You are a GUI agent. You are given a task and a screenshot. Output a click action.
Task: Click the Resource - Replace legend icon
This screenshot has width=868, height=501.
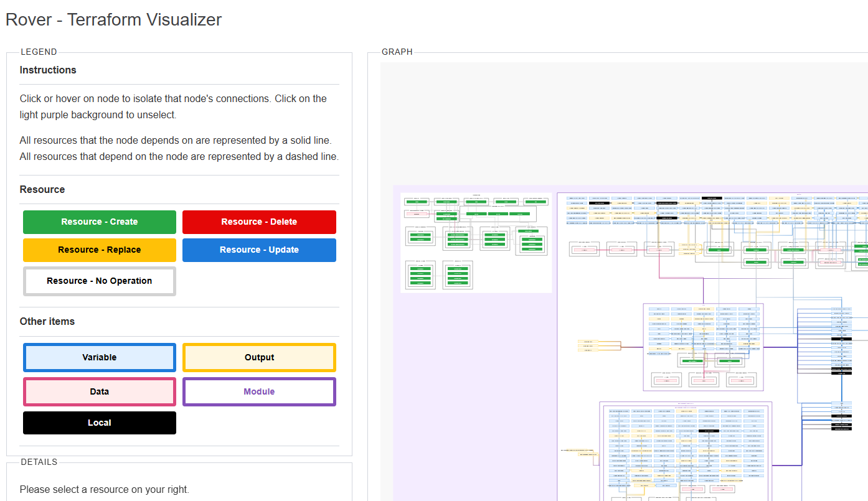(x=99, y=249)
